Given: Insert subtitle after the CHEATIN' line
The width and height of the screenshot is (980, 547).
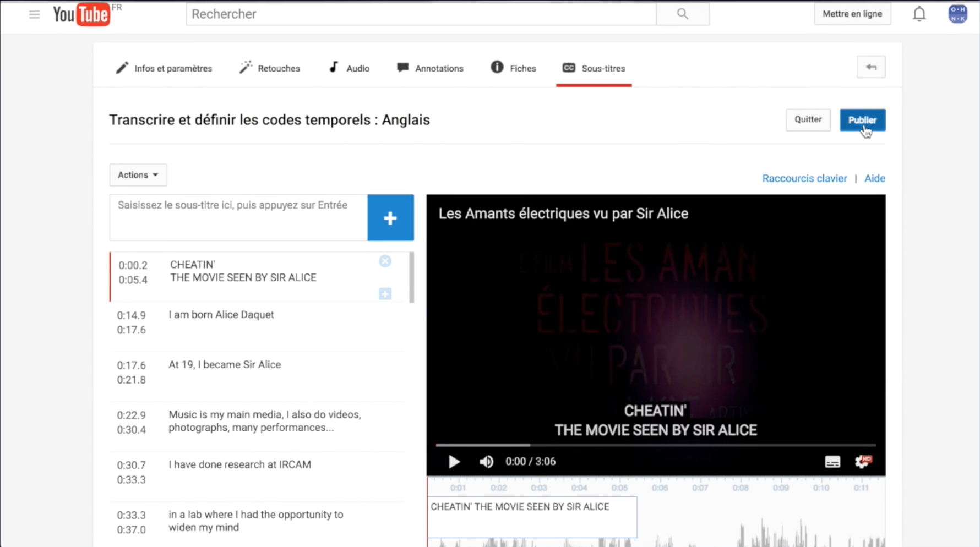Looking at the screenshot, I should click(x=385, y=294).
